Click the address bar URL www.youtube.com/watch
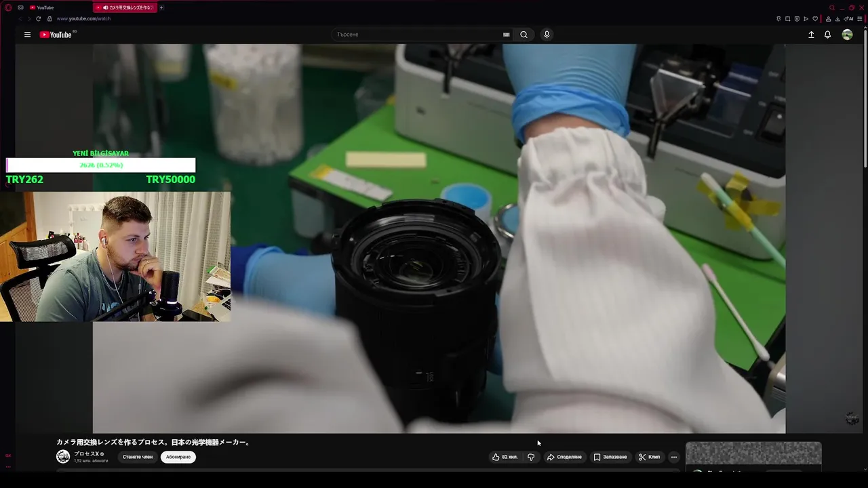The image size is (868, 488). [83, 19]
